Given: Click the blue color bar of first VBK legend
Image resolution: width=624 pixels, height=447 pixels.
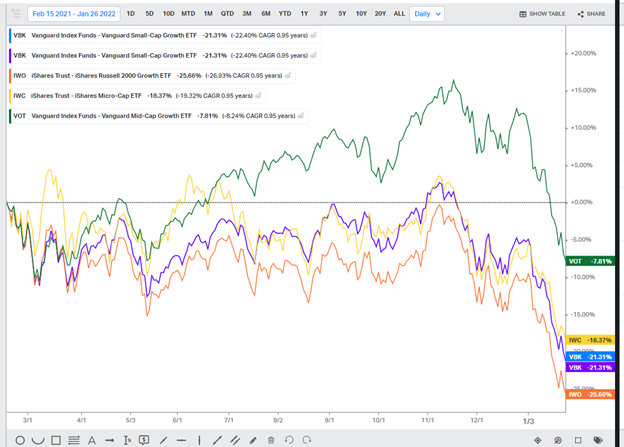Looking at the screenshot, I should click(10, 35).
